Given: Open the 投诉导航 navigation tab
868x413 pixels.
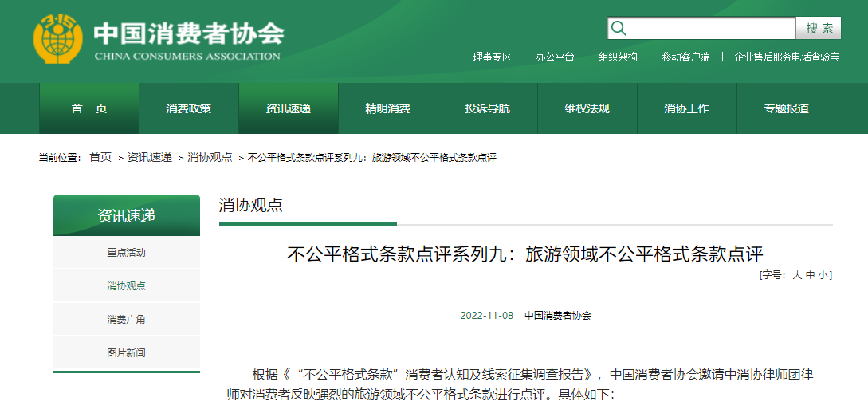Looking at the screenshot, I should click(x=488, y=108).
